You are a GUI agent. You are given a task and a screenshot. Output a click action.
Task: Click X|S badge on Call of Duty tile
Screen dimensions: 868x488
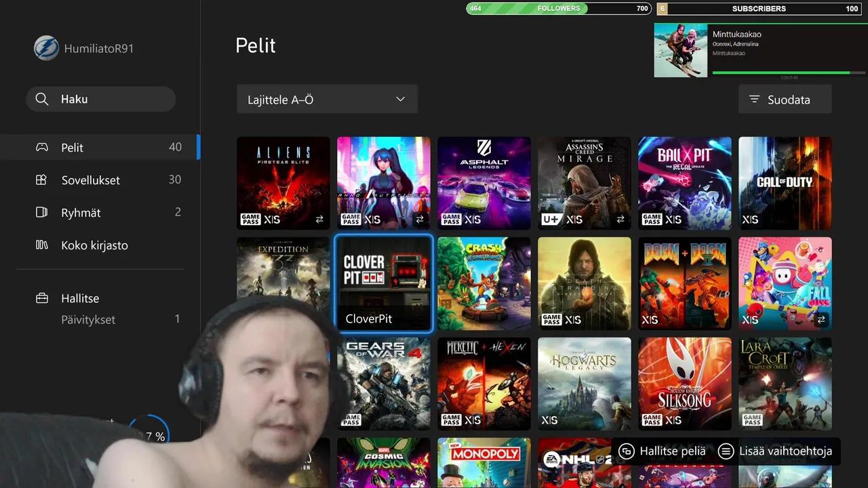tap(751, 219)
